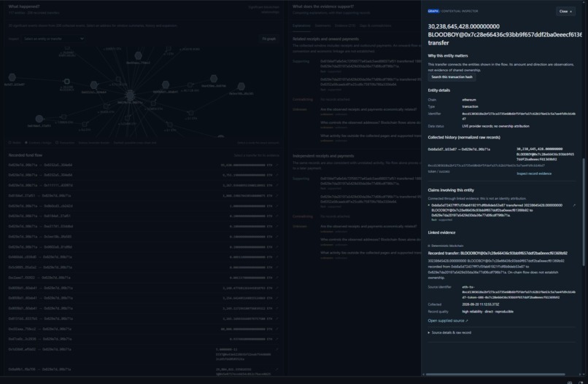Select flow row 0xc2aee7 → 0x629e7d..96b71a

pyautogui.click(x=144, y=278)
